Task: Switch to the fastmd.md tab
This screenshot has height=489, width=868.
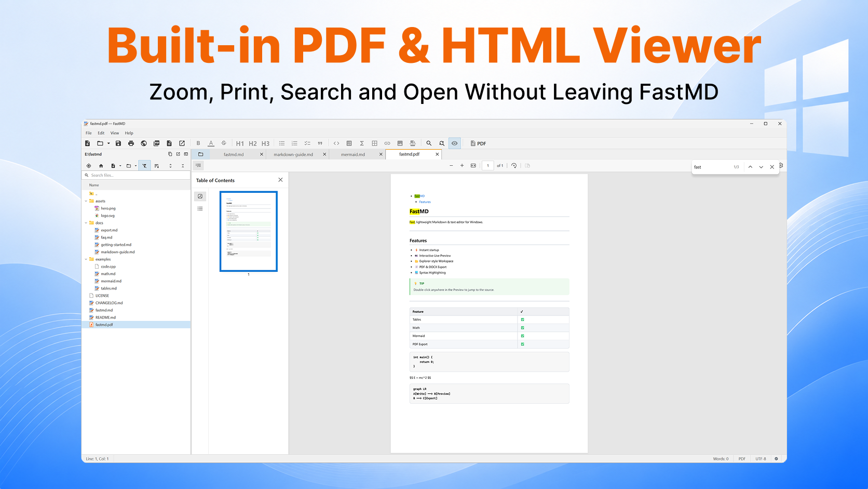Action: 234,154
